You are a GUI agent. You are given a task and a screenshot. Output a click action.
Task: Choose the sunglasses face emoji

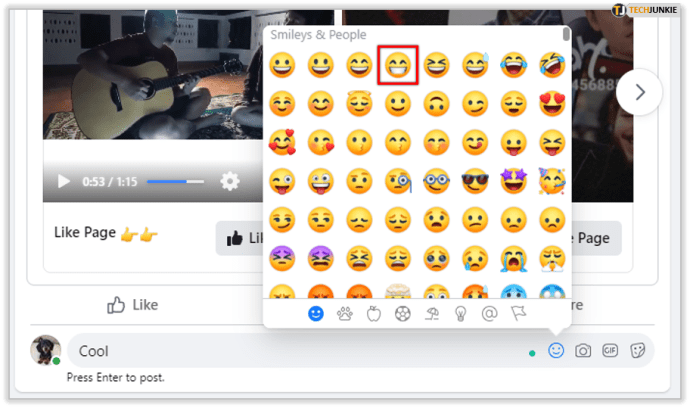click(x=475, y=181)
